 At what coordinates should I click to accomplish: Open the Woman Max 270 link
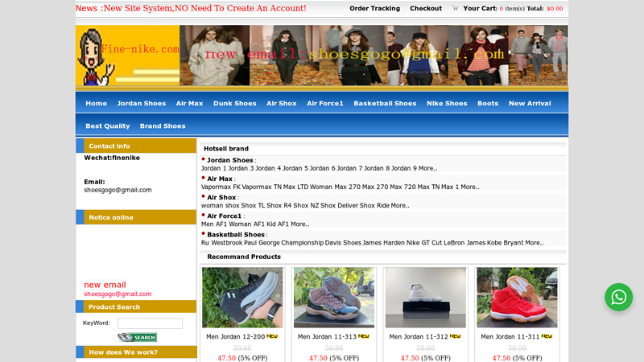click(x=335, y=187)
